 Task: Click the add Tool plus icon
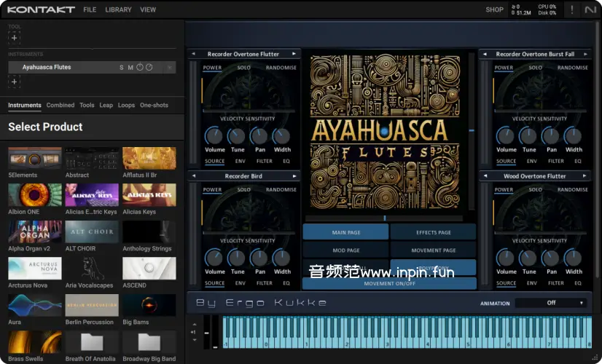click(x=14, y=38)
